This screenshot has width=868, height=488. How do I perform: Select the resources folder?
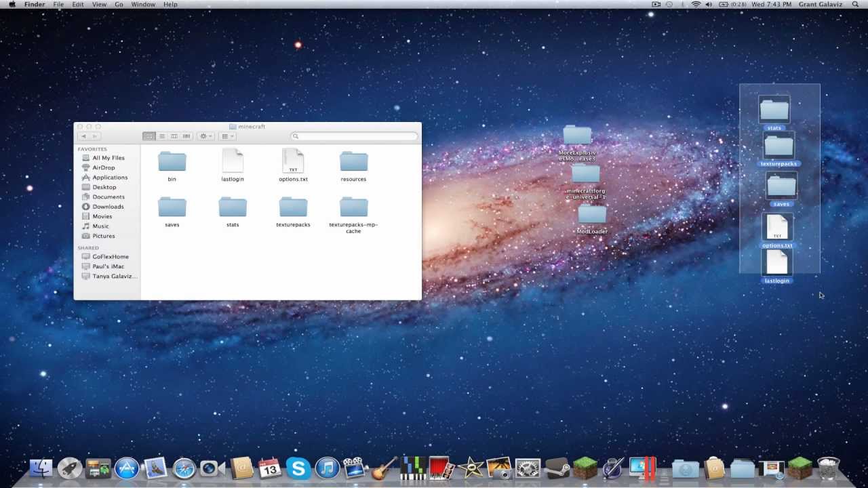[353, 165]
